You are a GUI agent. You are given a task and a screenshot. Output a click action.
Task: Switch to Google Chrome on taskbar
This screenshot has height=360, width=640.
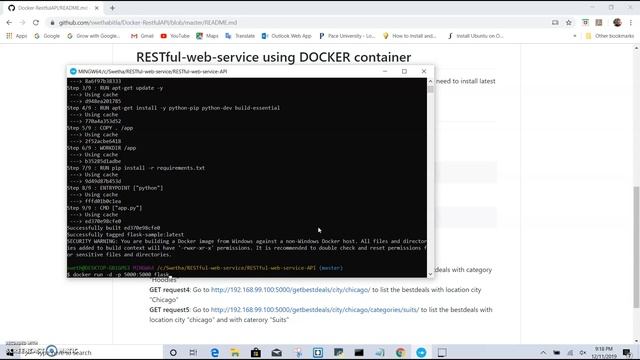pyautogui.click(x=400, y=353)
